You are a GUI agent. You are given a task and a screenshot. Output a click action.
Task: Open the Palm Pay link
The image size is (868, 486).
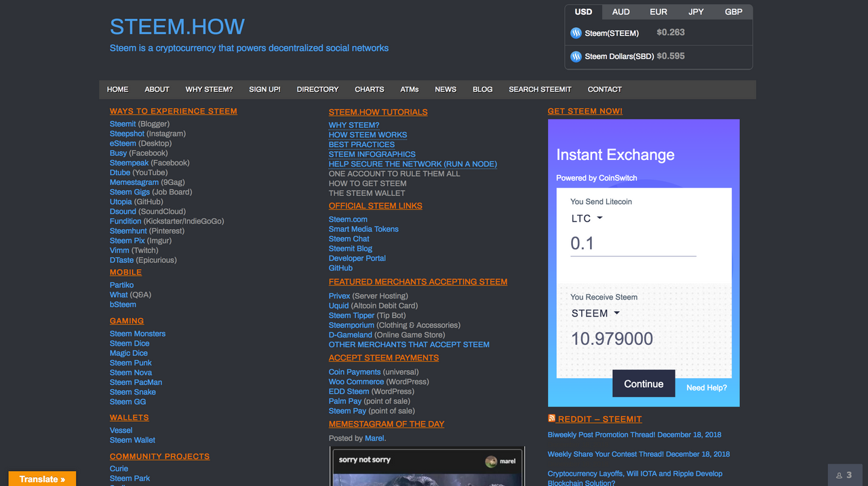click(x=345, y=401)
